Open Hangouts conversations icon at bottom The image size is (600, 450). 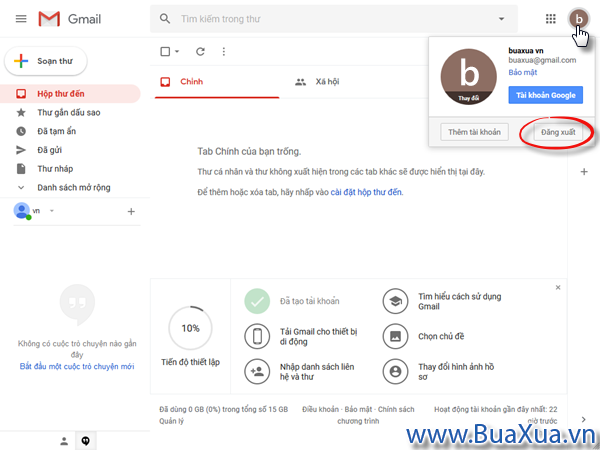[85, 441]
